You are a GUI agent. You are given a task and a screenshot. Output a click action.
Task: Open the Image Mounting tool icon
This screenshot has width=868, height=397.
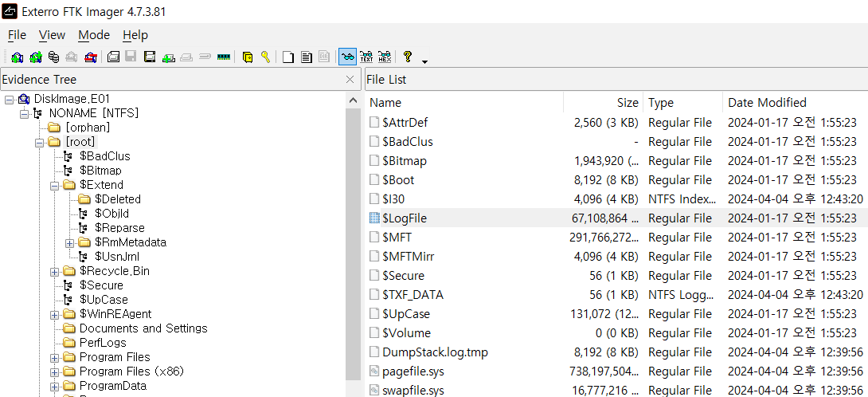click(x=53, y=57)
